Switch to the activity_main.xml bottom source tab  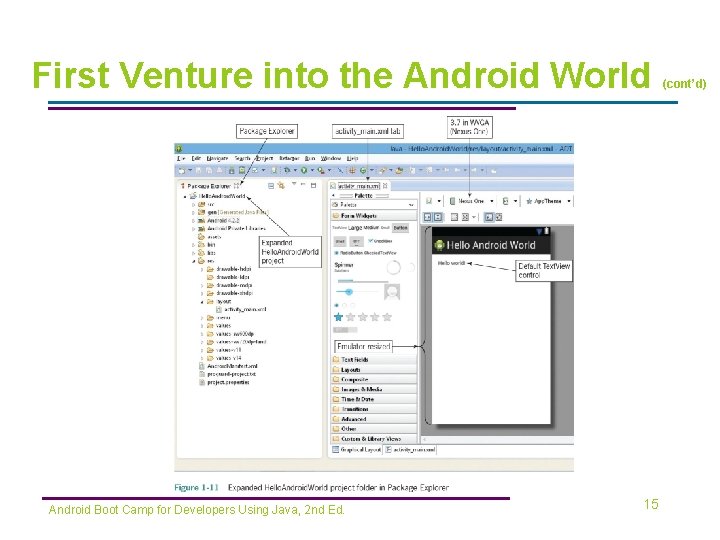(410, 450)
